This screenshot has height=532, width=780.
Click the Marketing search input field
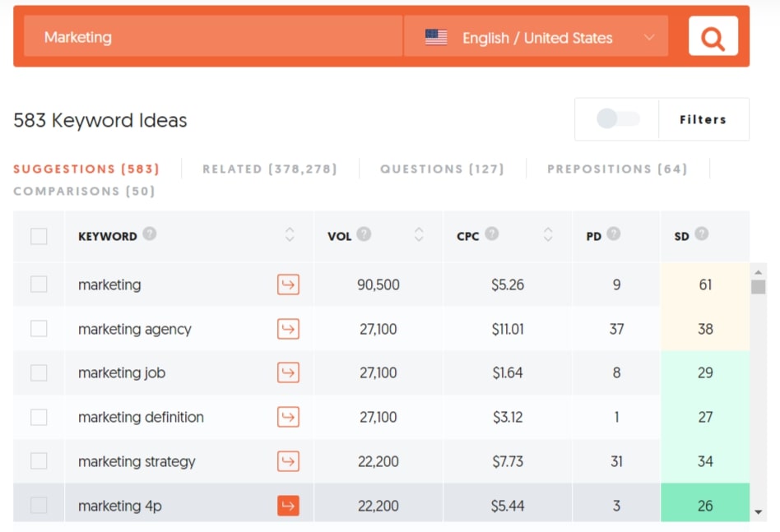point(213,36)
